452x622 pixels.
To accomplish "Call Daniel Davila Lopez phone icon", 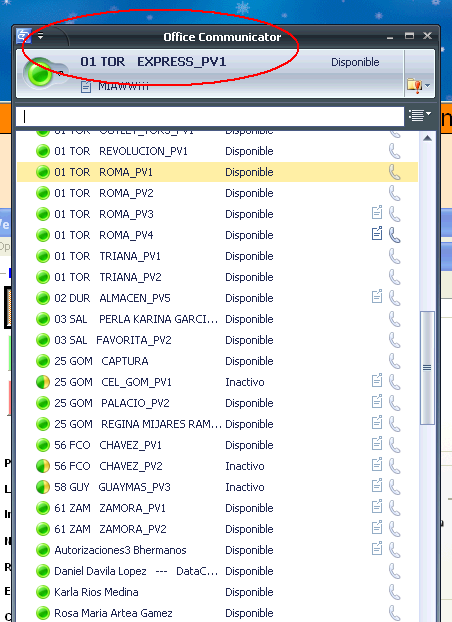I will (394, 572).
